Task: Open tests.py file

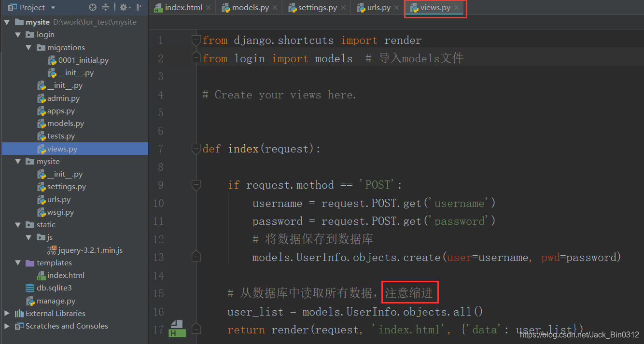Action: tap(61, 136)
